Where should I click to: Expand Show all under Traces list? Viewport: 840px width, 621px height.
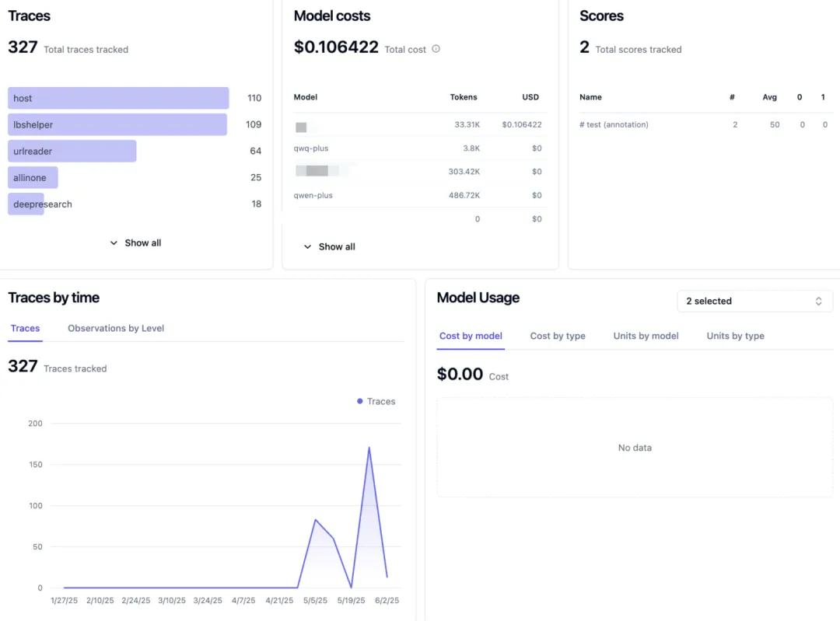tap(135, 242)
